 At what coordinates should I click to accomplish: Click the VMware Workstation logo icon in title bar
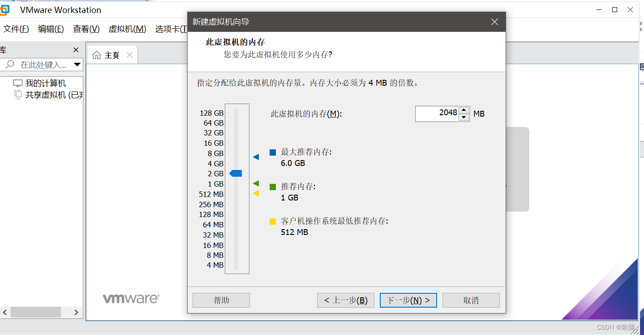tap(4, 10)
